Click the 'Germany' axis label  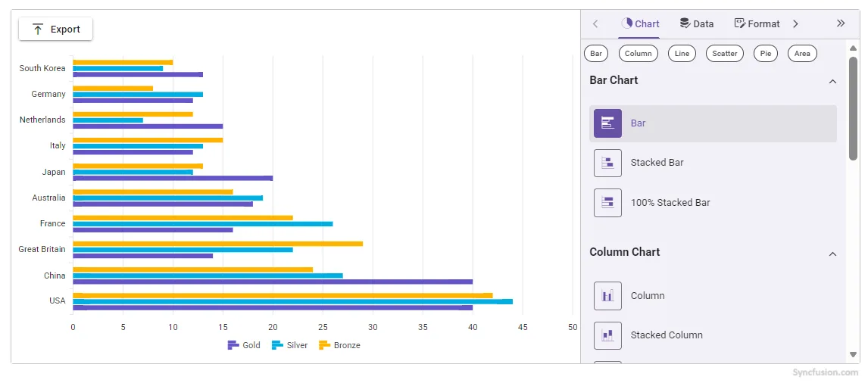click(x=48, y=94)
